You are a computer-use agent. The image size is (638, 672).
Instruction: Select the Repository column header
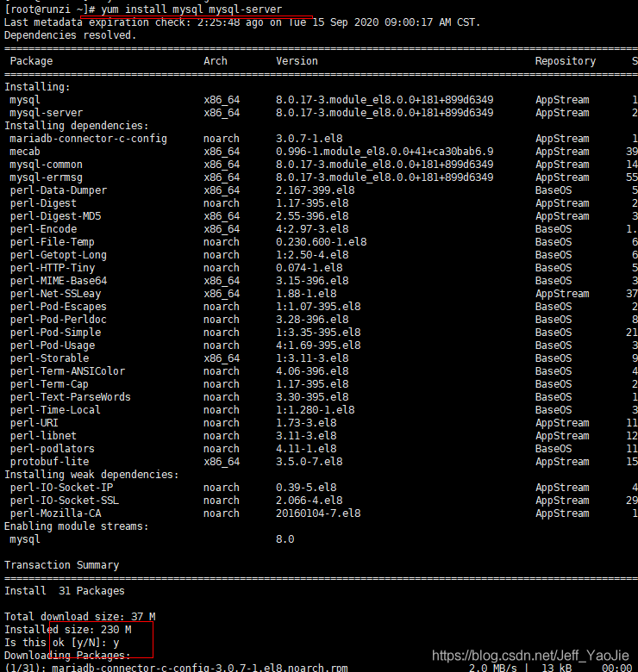(565, 61)
